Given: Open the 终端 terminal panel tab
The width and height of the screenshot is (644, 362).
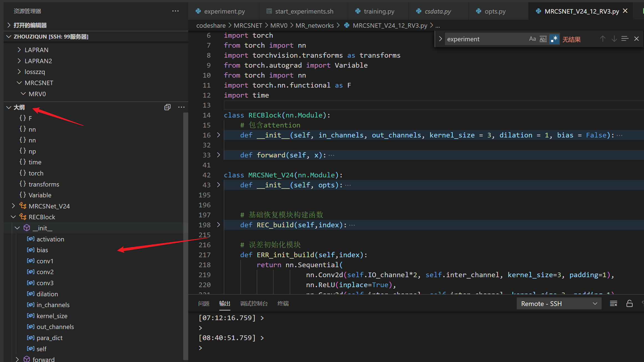Looking at the screenshot, I should (283, 304).
